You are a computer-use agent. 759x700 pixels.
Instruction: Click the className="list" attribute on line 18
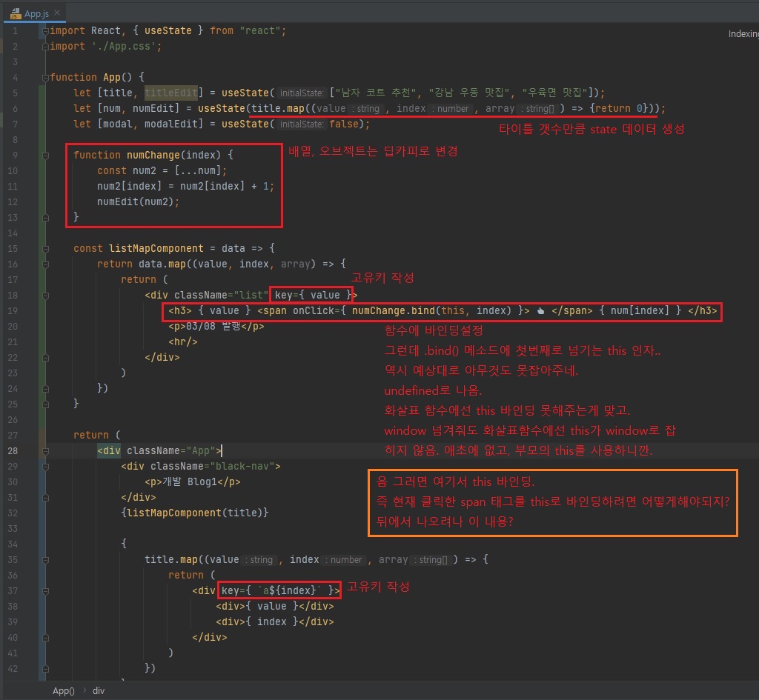(x=221, y=295)
